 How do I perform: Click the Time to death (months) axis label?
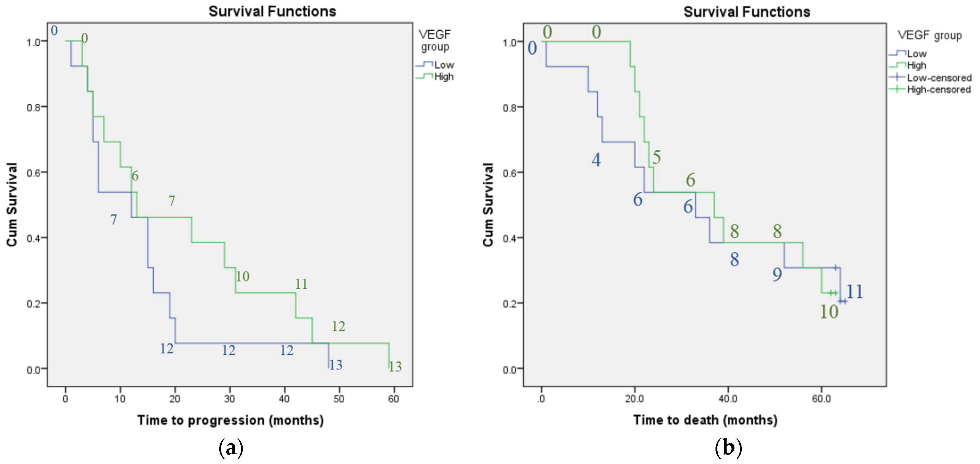pos(705,420)
